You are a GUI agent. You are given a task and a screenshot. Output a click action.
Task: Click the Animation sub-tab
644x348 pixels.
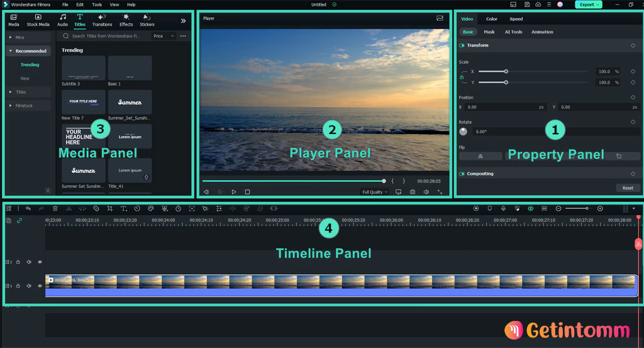[542, 31]
